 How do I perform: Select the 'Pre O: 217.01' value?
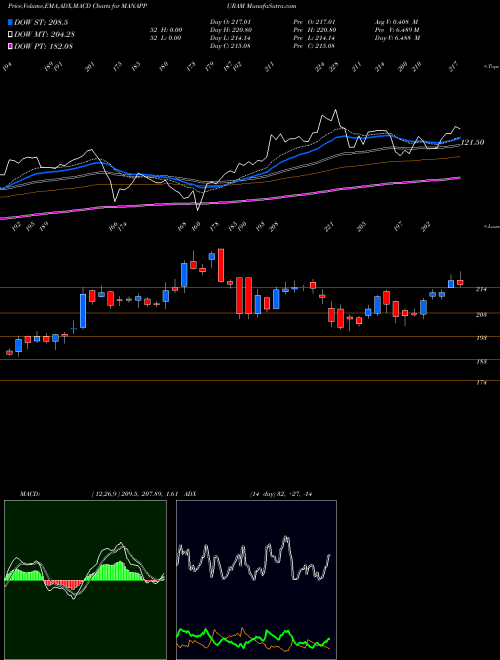pyautogui.click(x=314, y=22)
